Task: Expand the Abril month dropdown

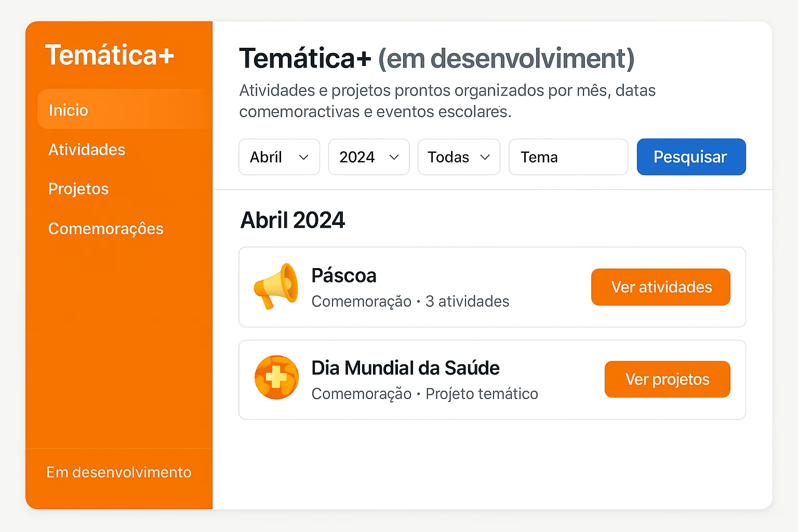Action: click(x=280, y=157)
